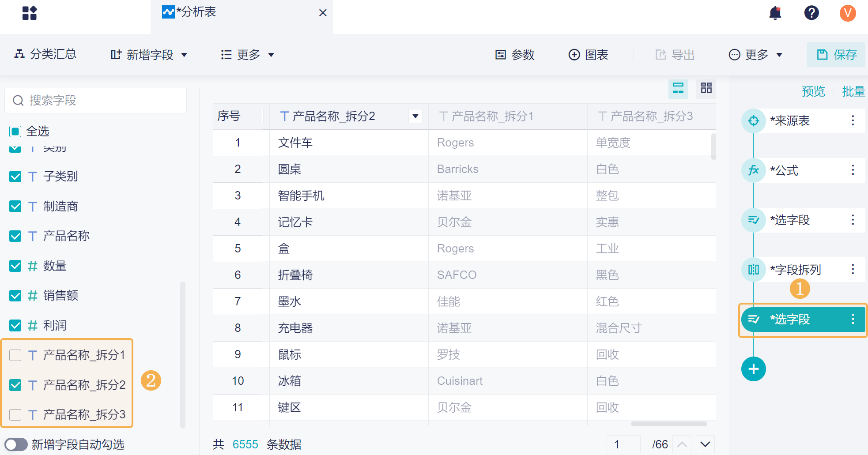Screen dimensions: 868x455
Task: Click the notification bell icon
Action: (x=775, y=13)
